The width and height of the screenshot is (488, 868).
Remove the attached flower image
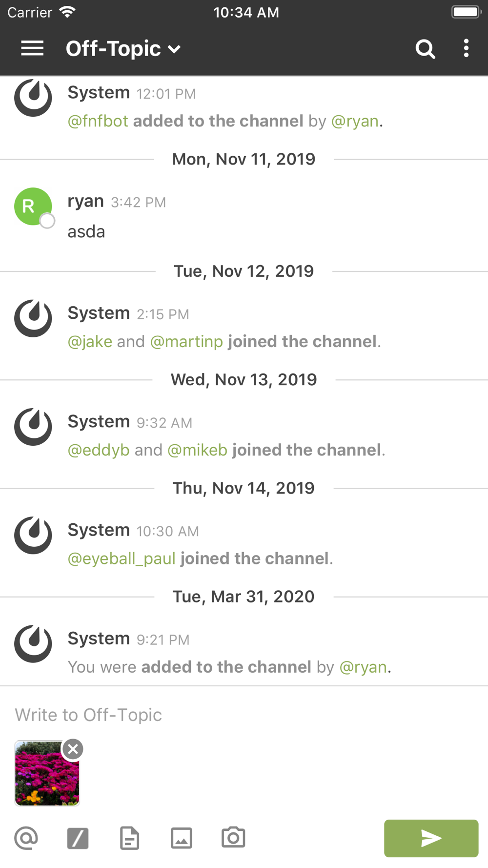point(73,749)
